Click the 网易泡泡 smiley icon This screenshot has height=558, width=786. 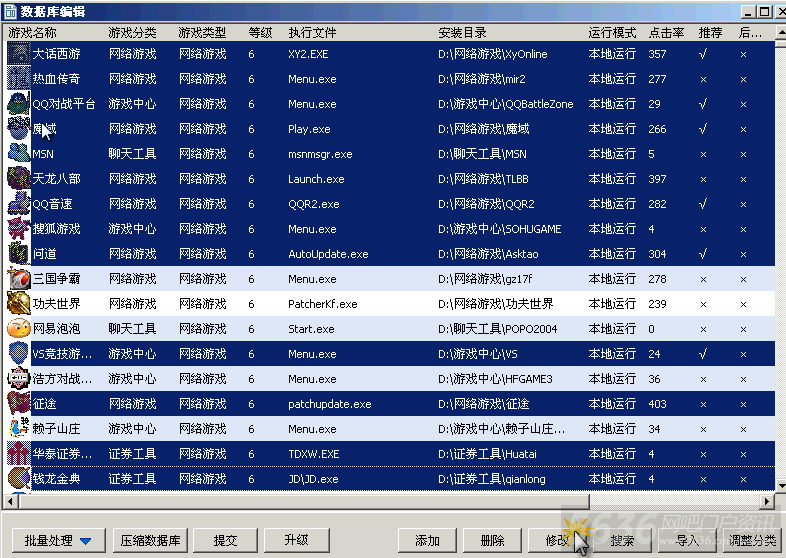[19, 329]
